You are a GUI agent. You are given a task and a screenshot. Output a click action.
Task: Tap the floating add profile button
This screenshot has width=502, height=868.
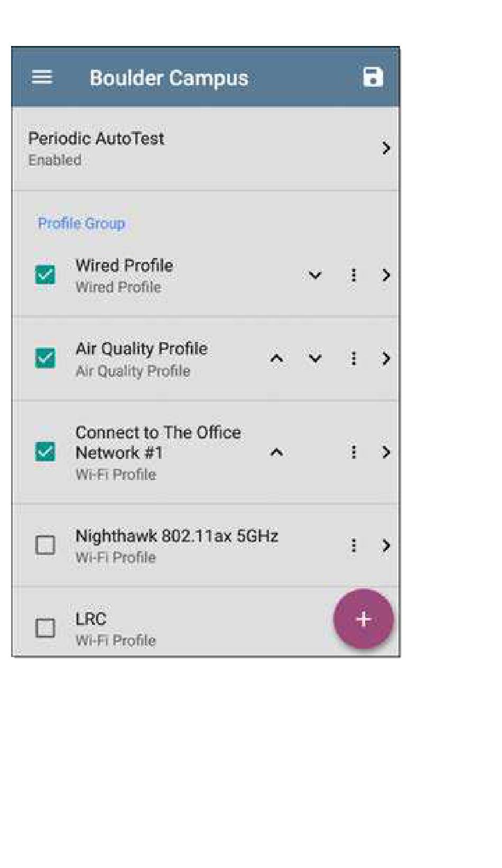point(363,619)
